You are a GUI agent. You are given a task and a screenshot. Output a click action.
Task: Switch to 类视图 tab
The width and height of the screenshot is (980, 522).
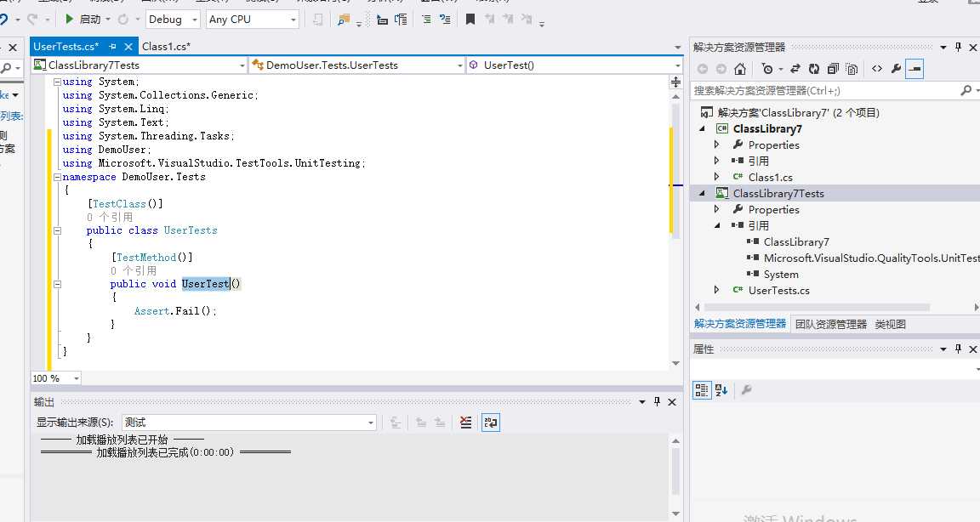click(890, 324)
